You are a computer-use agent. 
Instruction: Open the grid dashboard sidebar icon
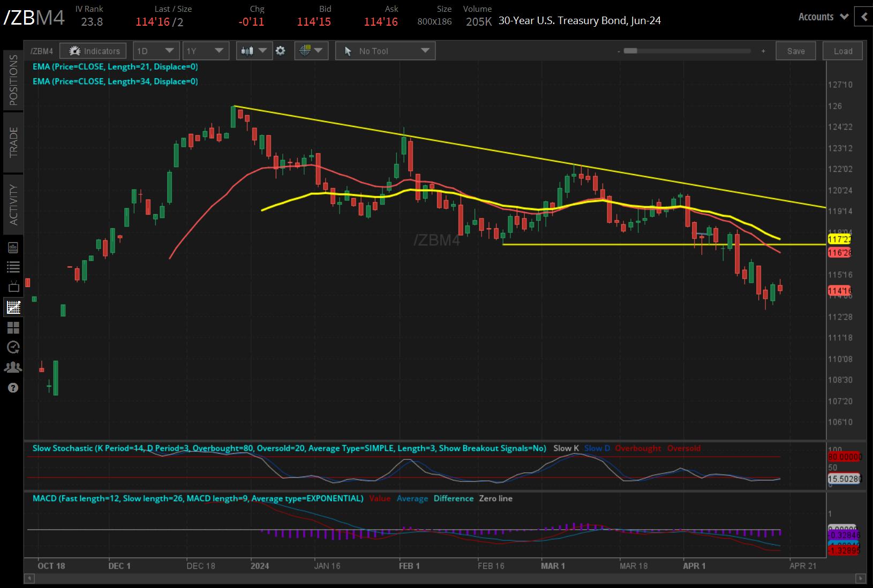click(13, 328)
